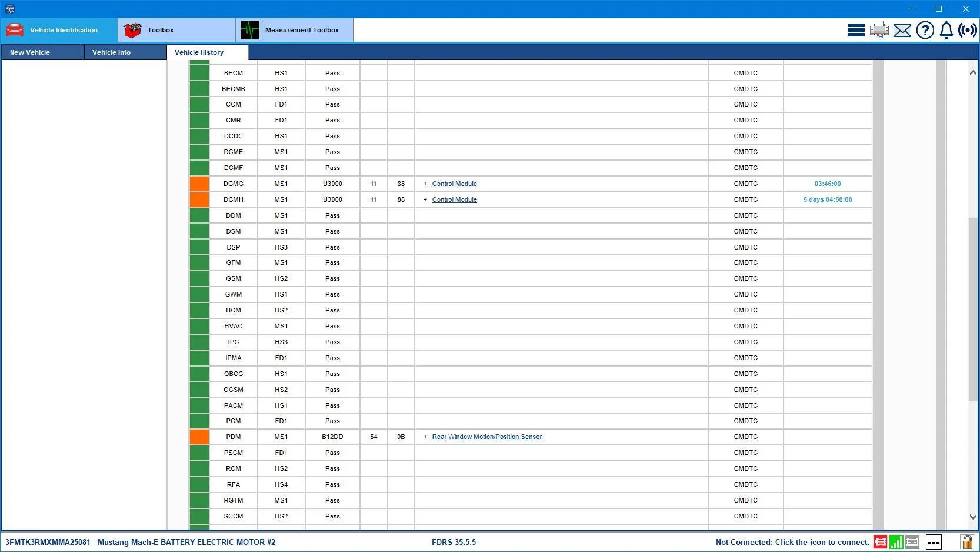Viewport: 980px width, 552px height.
Task: Open the notifications bell icon
Action: click(946, 30)
